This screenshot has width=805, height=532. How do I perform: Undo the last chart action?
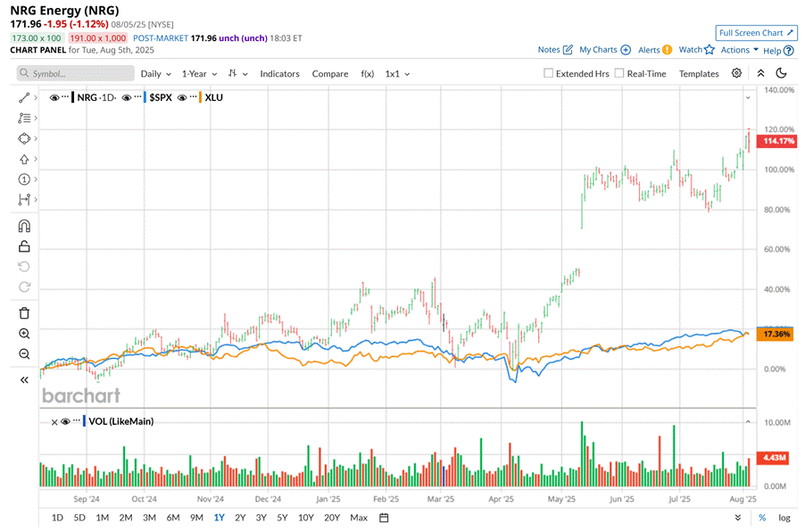coord(24,267)
